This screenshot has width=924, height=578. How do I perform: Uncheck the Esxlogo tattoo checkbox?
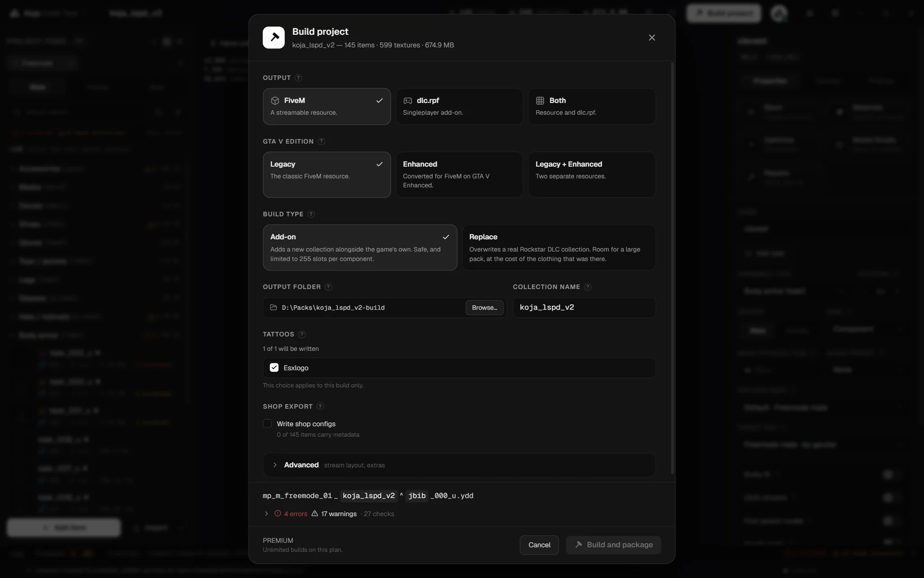coord(274,368)
